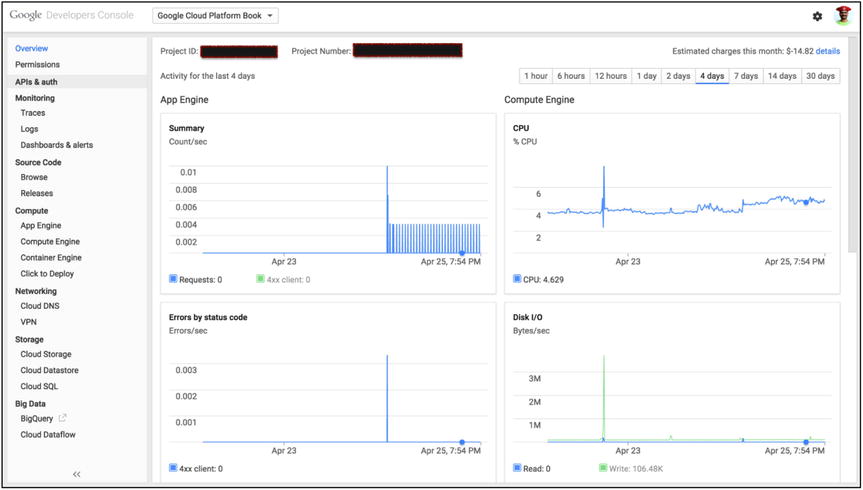Viewport: 863px width, 490px height.
Task: Expand the Networking section
Action: tap(36, 291)
